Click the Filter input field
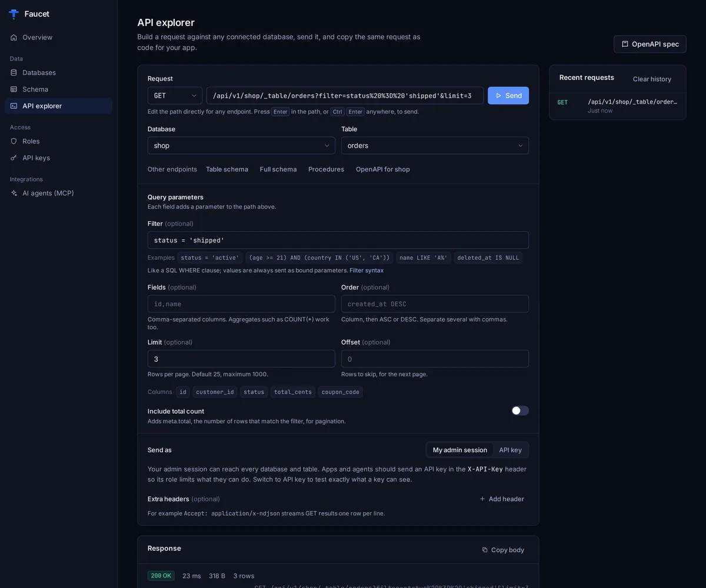The height and width of the screenshot is (588, 706). [338, 240]
